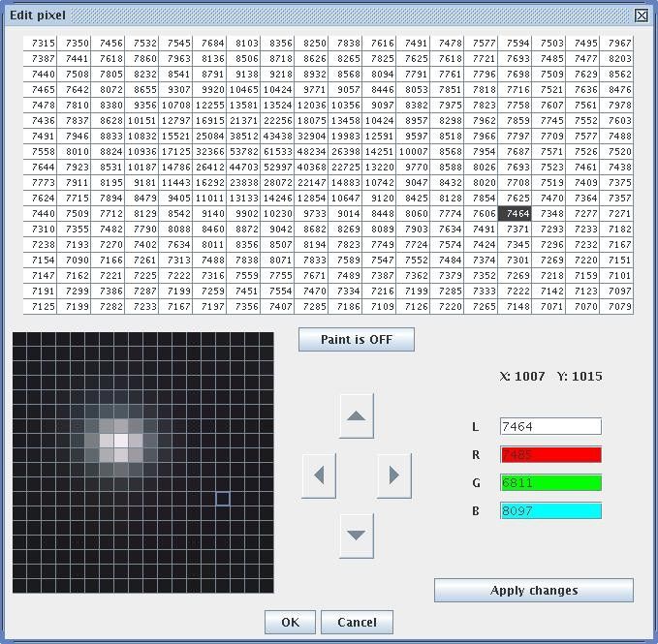Select table cell with value 7079

(x=616, y=306)
